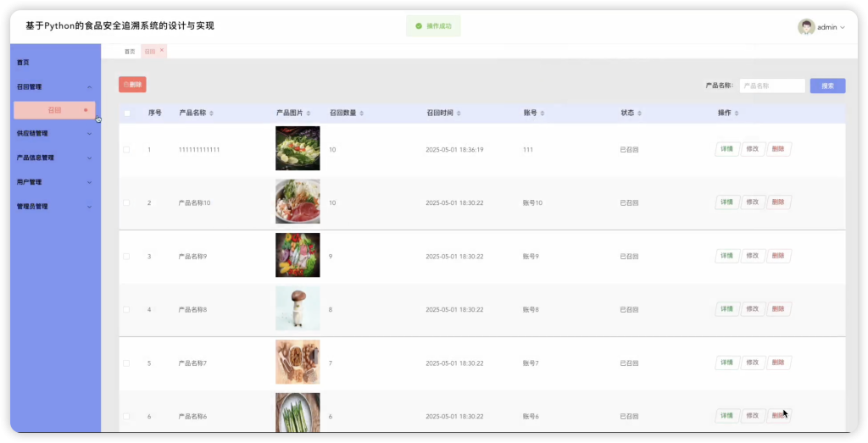Open product image of 产品名称10
The image size is (868, 443).
pyautogui.click(x=298, y=202)
